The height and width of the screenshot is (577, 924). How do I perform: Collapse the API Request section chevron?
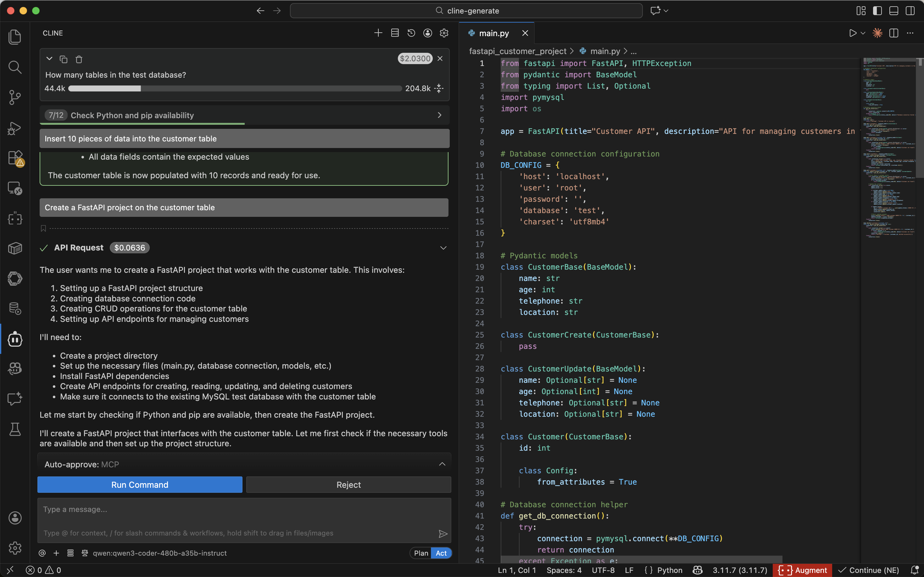pos(443,248)
